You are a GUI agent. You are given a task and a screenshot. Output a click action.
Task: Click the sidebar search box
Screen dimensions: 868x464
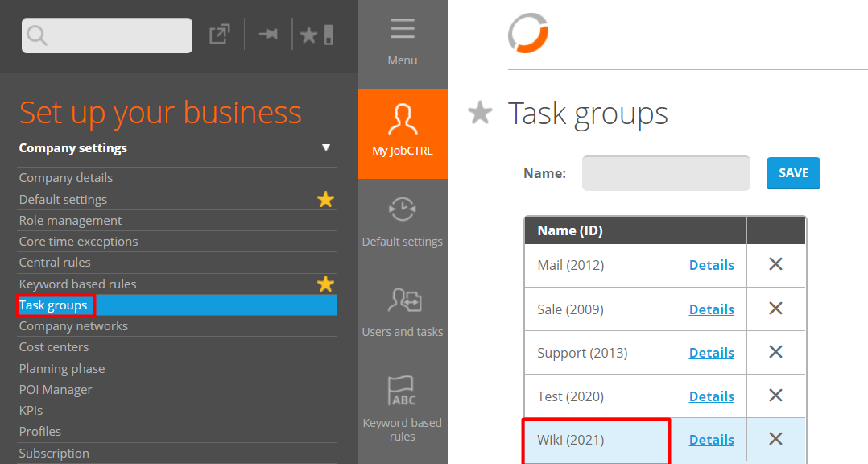[107, 35]
